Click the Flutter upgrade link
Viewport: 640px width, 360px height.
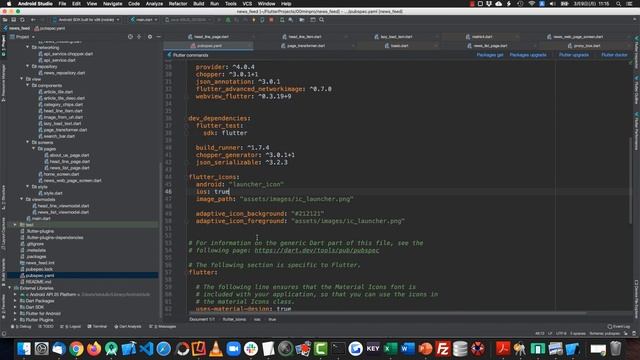tap(573, 55)
